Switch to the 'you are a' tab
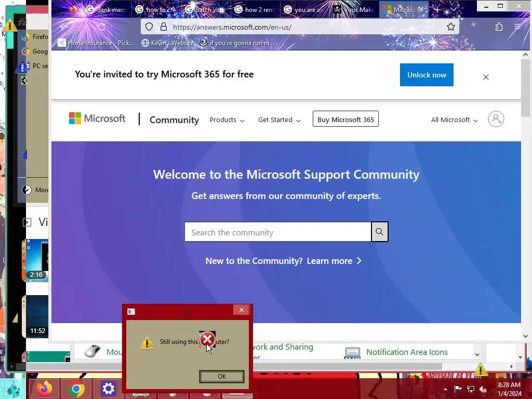The image size is (532, 399). click(x=304, y=9)
